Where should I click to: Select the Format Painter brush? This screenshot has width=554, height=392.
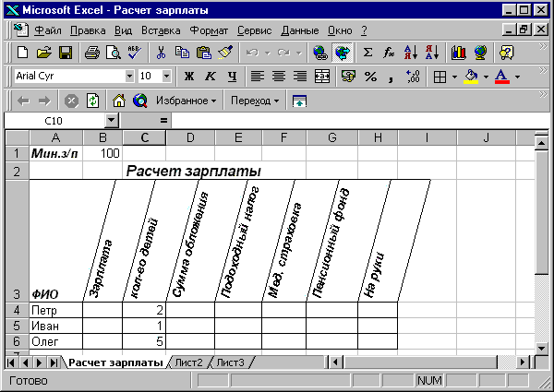(225, 53)
